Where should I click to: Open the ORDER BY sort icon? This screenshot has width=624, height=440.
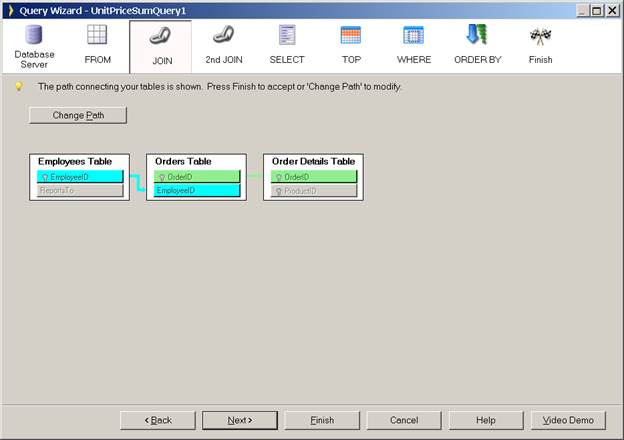click(x=476, y=36)
